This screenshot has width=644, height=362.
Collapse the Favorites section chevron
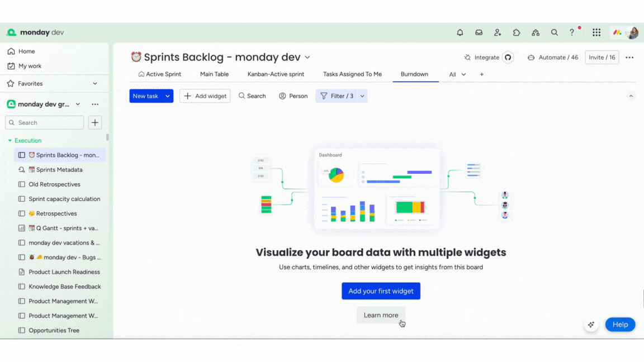[95, 84]
